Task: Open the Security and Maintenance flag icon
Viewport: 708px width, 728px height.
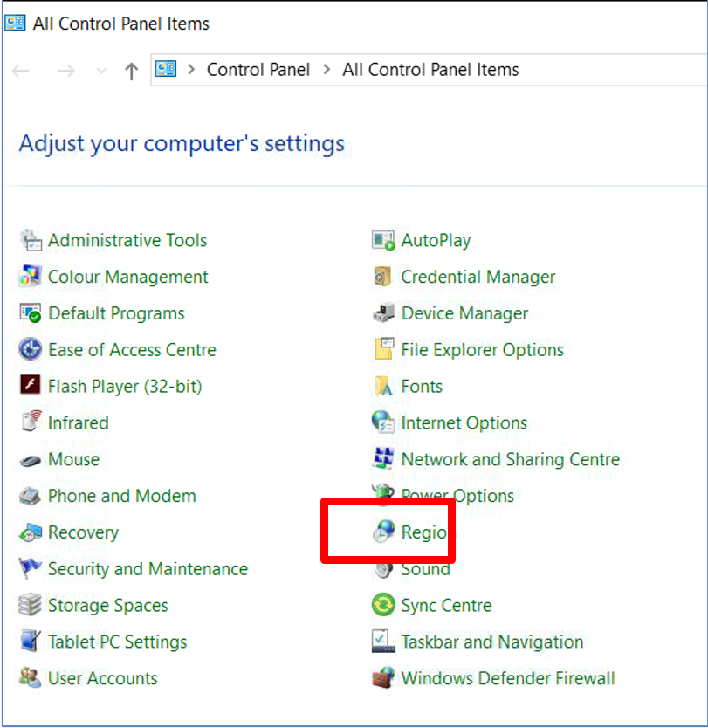Action: [x=31, y=569]
